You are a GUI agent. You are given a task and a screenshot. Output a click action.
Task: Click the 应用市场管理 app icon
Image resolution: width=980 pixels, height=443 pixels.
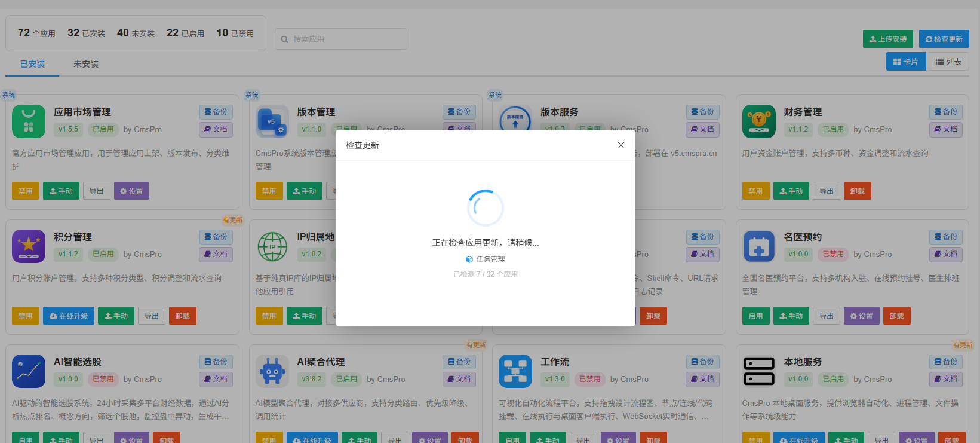point(29,121)
